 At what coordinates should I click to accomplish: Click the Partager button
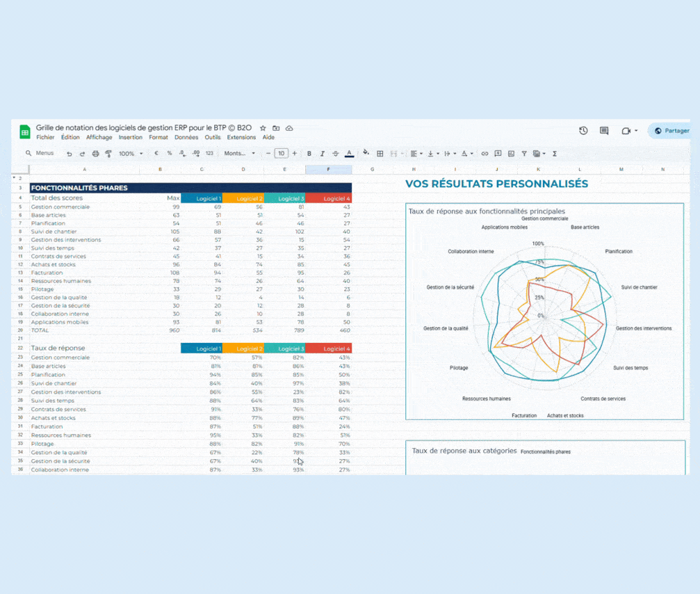pyautogui.click(x=671, y=131)
